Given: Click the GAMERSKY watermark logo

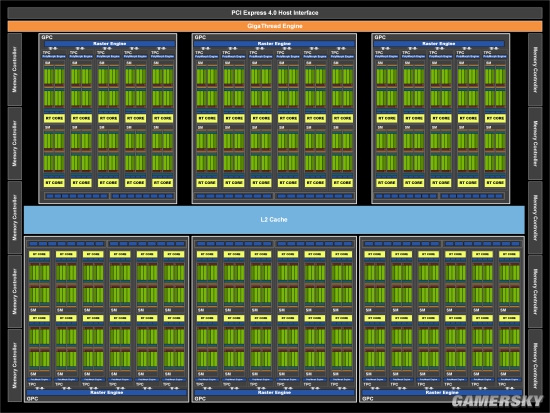Looking at the screenshot, I should click(x=497, y=401).
